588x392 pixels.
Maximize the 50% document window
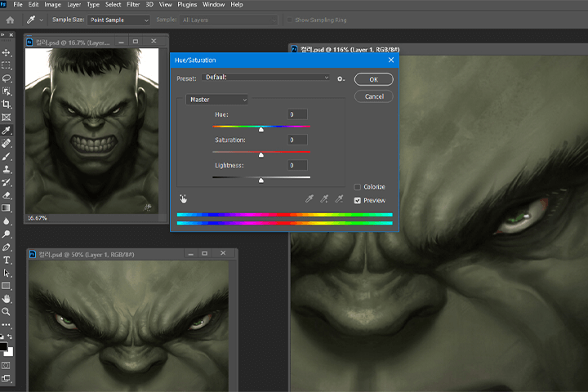[x=205, y=254]
